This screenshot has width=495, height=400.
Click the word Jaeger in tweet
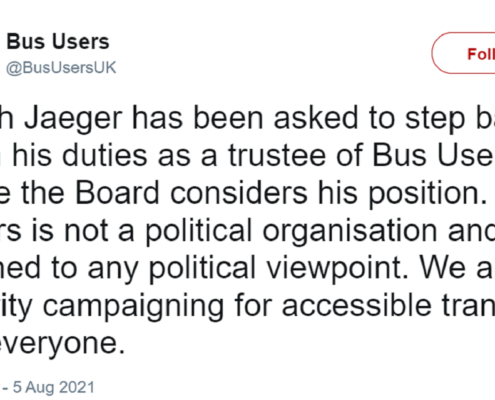(x=73, y=119)
